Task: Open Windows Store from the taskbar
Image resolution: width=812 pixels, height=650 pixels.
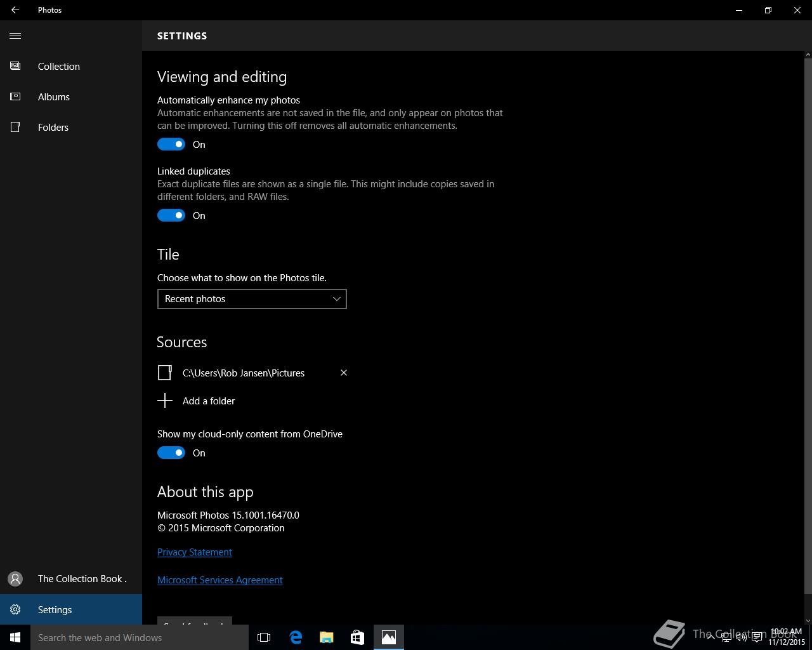Action: pos(357,637)
